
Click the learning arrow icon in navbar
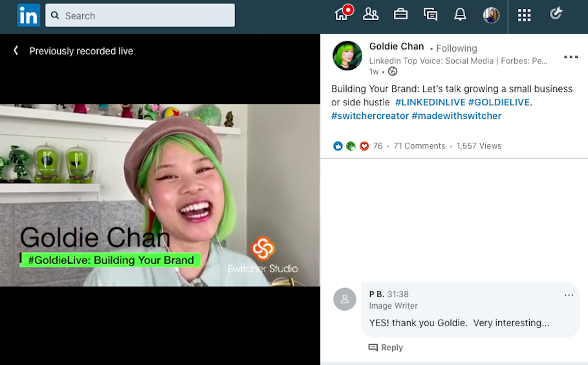556,14
